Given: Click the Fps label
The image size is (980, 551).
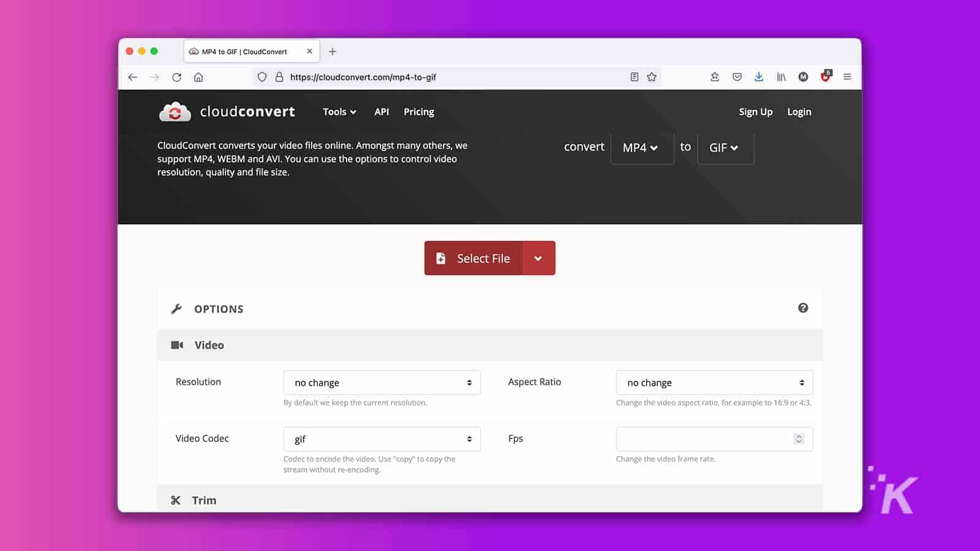Looking at the screenshot, I should coord(516,438).
